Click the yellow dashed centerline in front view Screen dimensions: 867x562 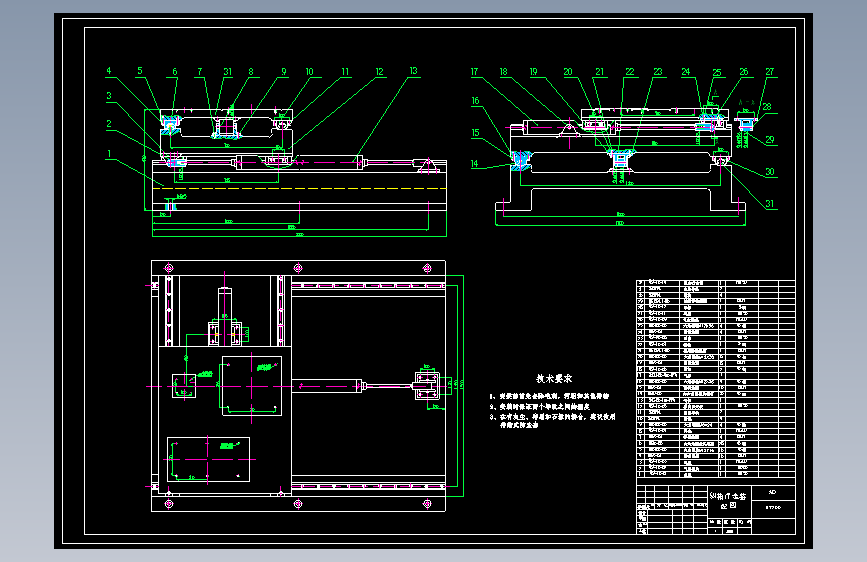pyautogui.click(x=299, y=189)
